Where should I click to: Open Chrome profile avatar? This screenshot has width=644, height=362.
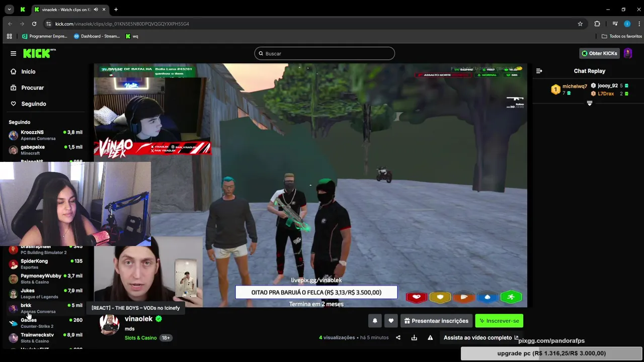pos(627,24)
